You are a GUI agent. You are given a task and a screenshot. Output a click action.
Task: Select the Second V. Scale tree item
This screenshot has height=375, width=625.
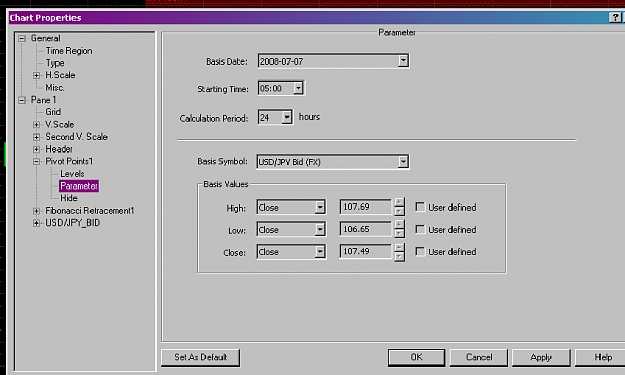[77, 137]
